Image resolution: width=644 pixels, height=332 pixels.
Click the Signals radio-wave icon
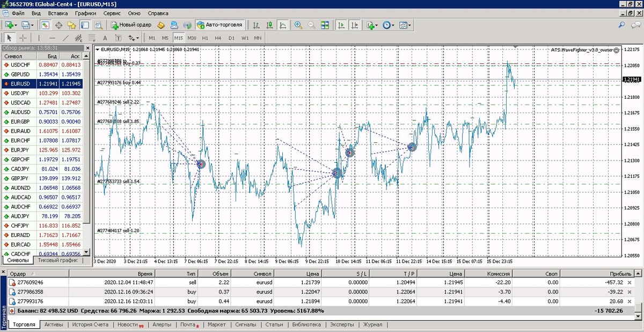click(187, 25)
